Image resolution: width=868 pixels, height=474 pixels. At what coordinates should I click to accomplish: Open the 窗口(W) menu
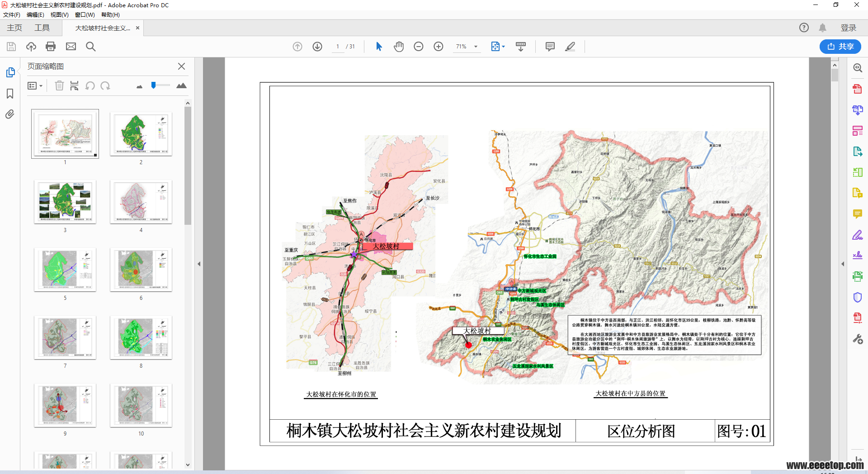pyautogui.click(x=85, y=15)
